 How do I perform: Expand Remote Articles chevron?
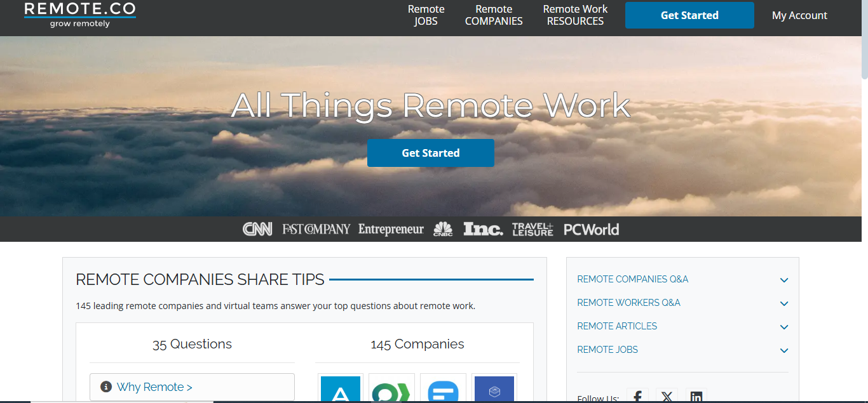pyautogui.click(x=784, y=327)
